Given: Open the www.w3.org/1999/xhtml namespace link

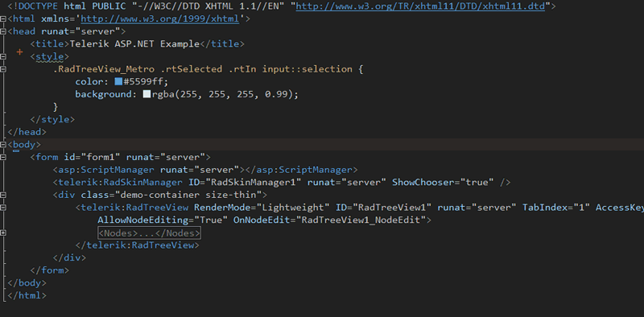Looking at the screenshot, I should 159,19.
